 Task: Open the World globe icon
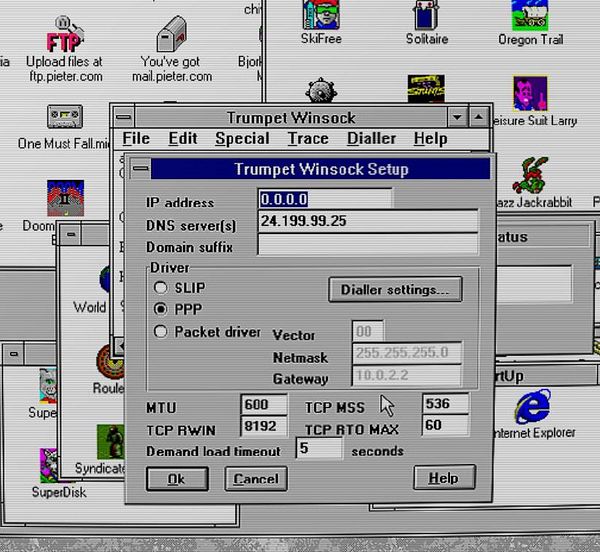104,280
